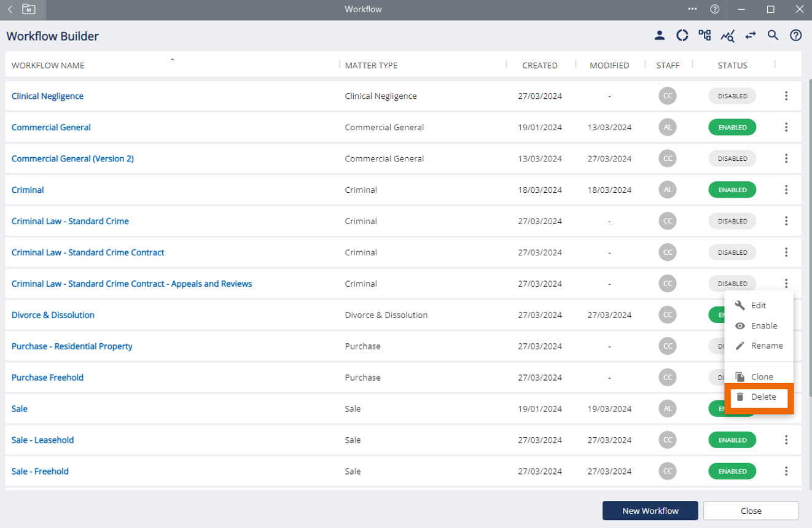The height and width of the screenshot is (528, 812).
Task: Click the person icon in Workflow Builder toolbar
Action: tap(660, 36)
